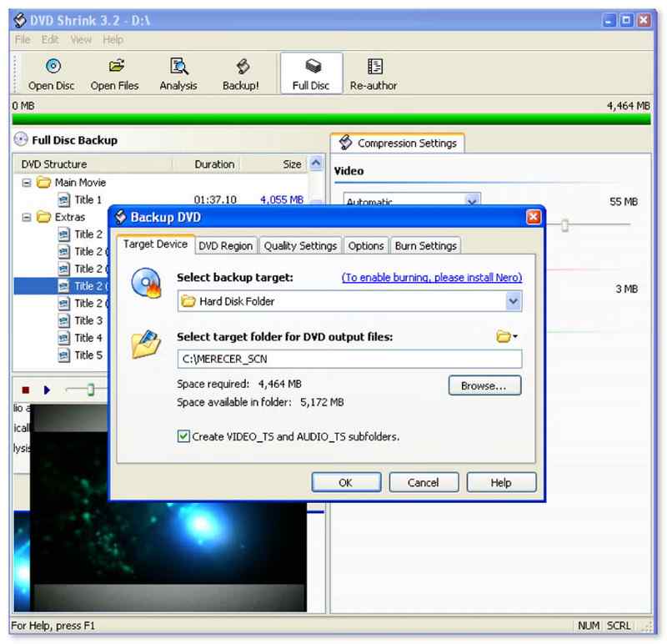Collapse the Extras folder in DVD Structure
The width and height of the screenshot is (667, 644).
point(28,217)
